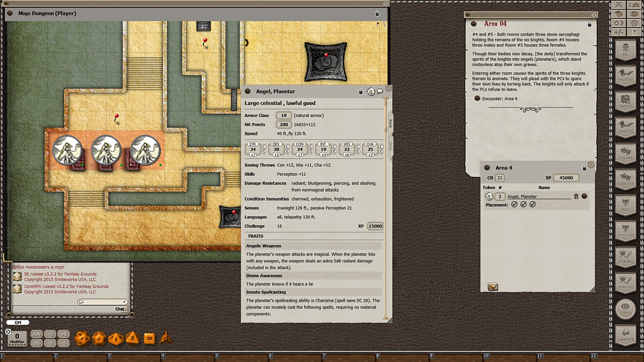
Task: Open the chat mode dropdown
Action: point(124,302)
